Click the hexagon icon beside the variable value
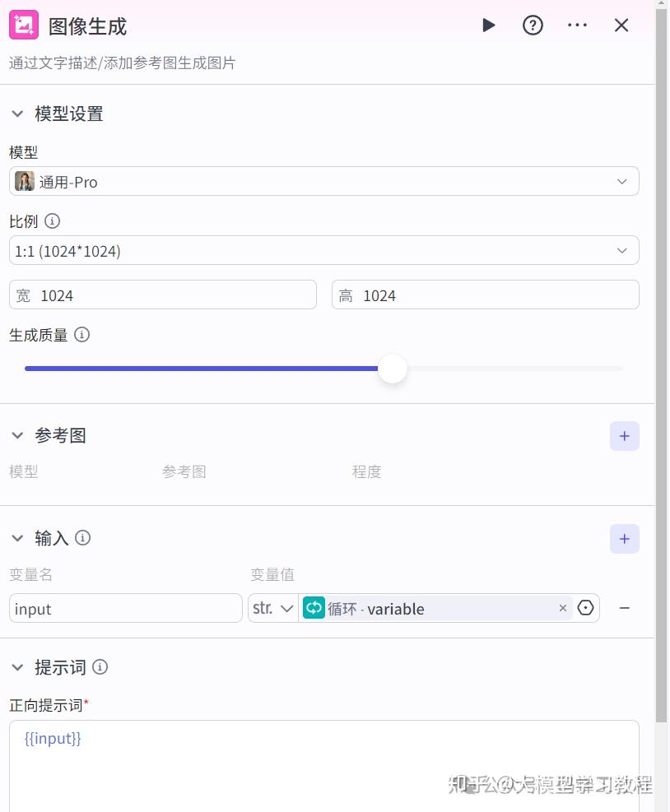Image resolution: width=670 pixels, height=812 pixels. pyautogui.click(x=585, y=608)
